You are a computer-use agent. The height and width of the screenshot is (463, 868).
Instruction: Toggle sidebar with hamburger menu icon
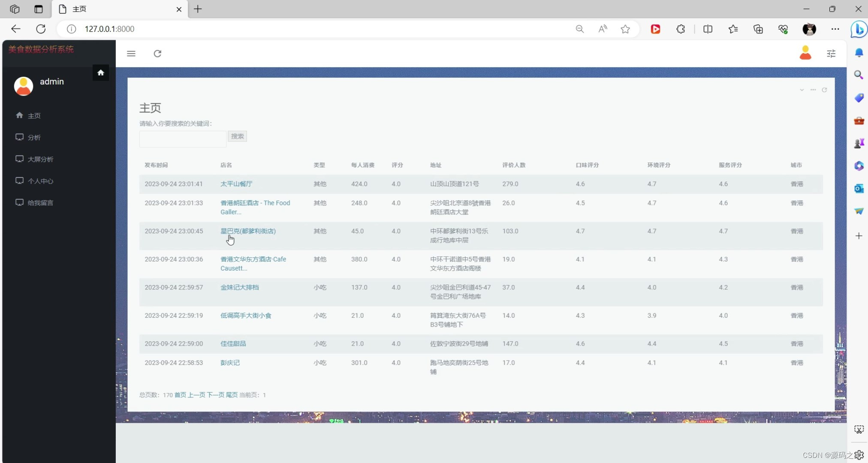pyautogui.click(x=131, y=54)
